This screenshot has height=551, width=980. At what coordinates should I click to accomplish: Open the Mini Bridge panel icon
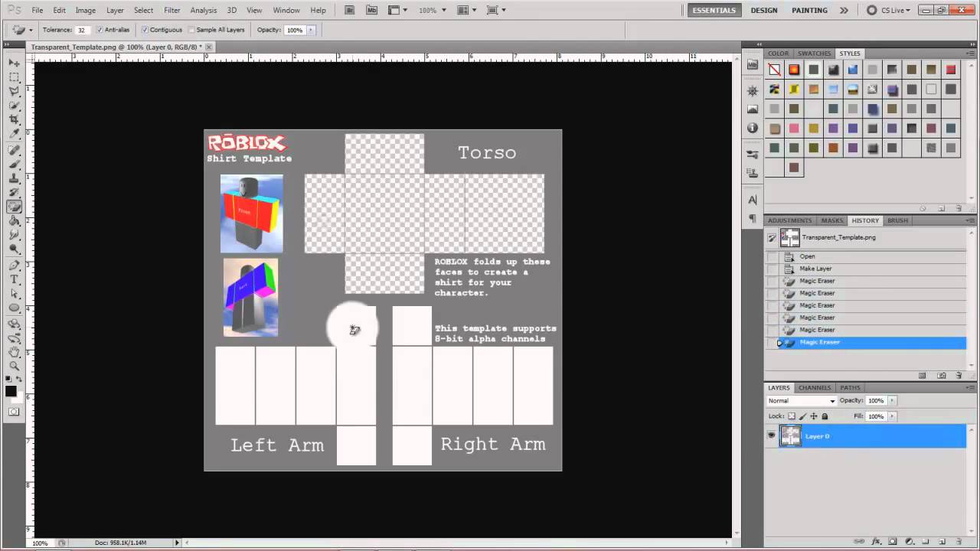pyautogui.click(x=753, y=64)
